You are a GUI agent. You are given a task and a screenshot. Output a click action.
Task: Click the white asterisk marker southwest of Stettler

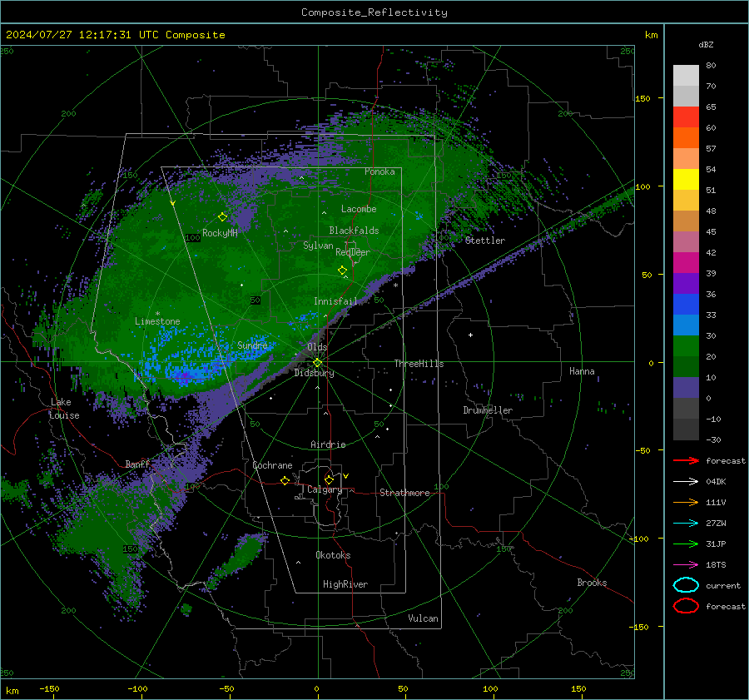395,285
